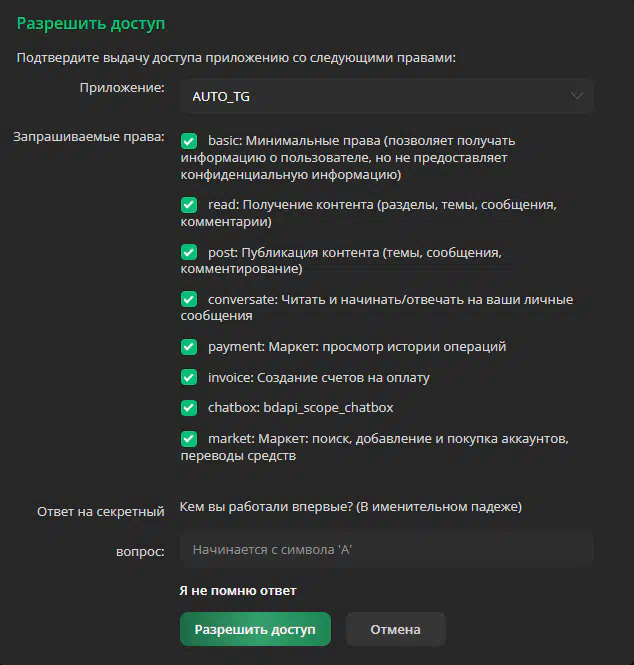Uncheck the invoice permission checkbox
The image size is (634, 665).
189,377
